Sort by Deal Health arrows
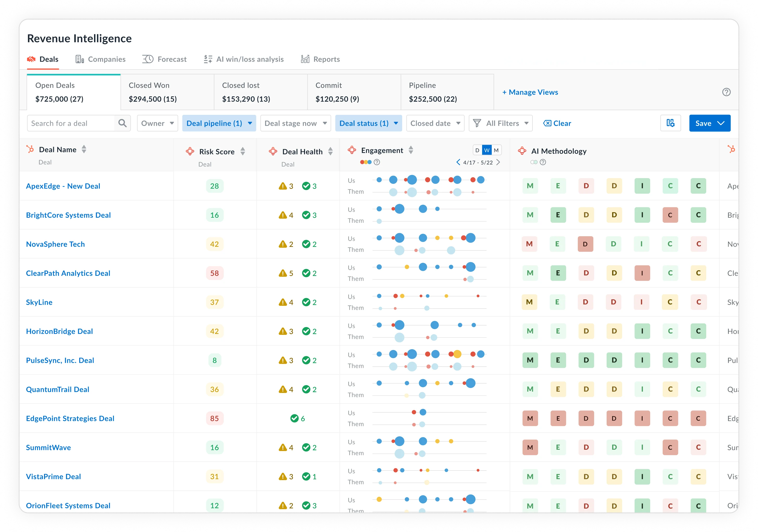Image resolution: width=758 pixels, height=532 pixels. (x=330, y=152)
